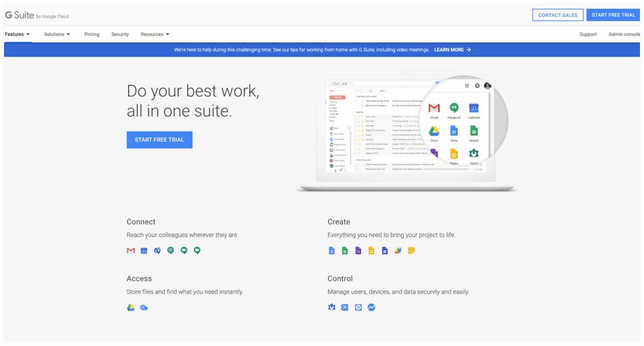The image size is (644, 346).
Task: Open the Gmail icon under Connect
Action: (x=130, y=250)
